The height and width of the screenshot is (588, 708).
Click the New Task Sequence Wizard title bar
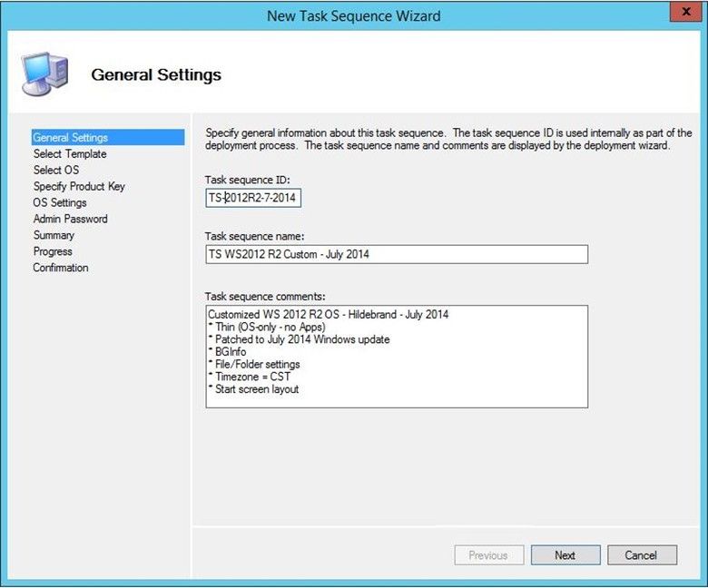(x=354, y=15)
